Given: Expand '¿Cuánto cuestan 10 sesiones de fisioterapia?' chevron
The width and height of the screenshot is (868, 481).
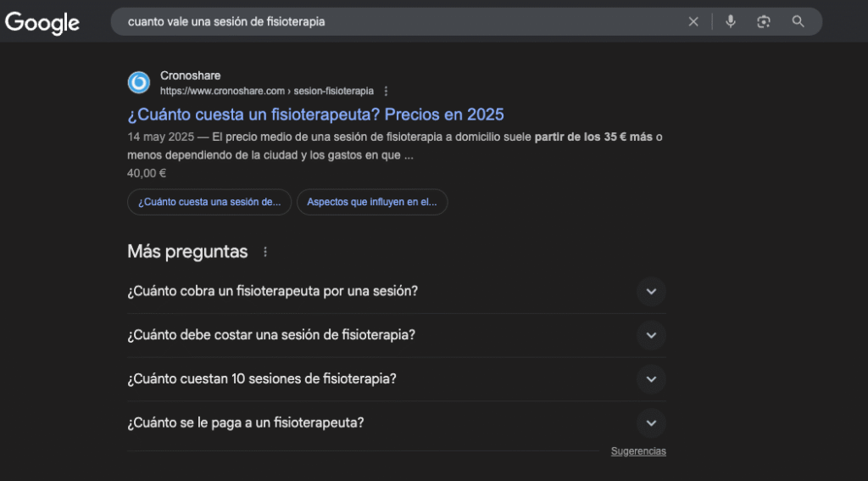Looking at the screenshot, I should click(x=651, y=379).
